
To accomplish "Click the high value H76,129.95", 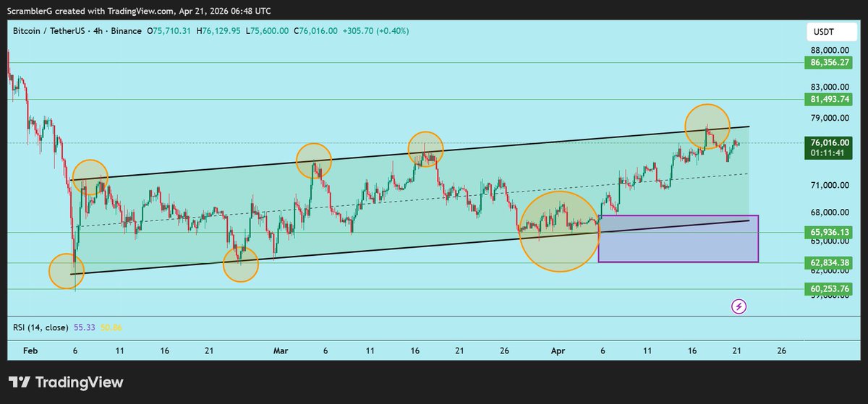I will 218,31.
